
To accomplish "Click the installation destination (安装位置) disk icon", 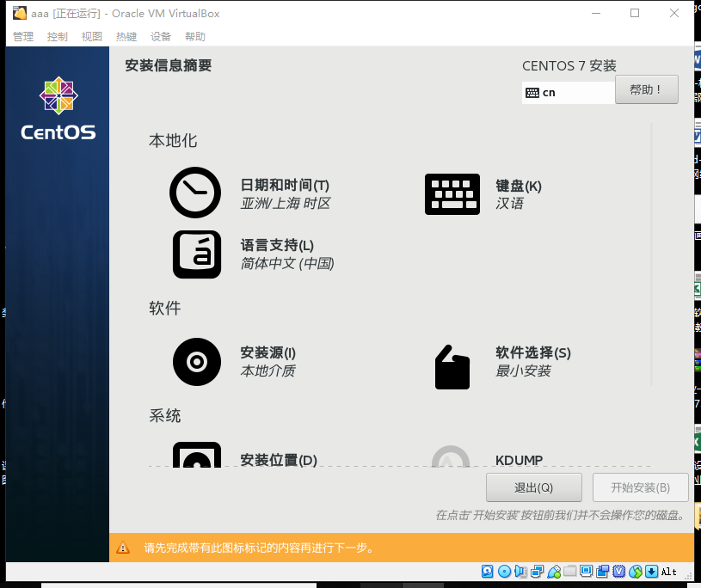I will pos(197,456).
